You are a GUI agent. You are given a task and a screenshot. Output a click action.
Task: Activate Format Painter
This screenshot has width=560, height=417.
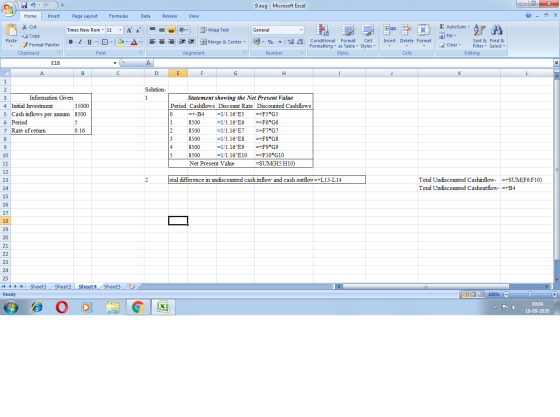(x=41, y=45)
